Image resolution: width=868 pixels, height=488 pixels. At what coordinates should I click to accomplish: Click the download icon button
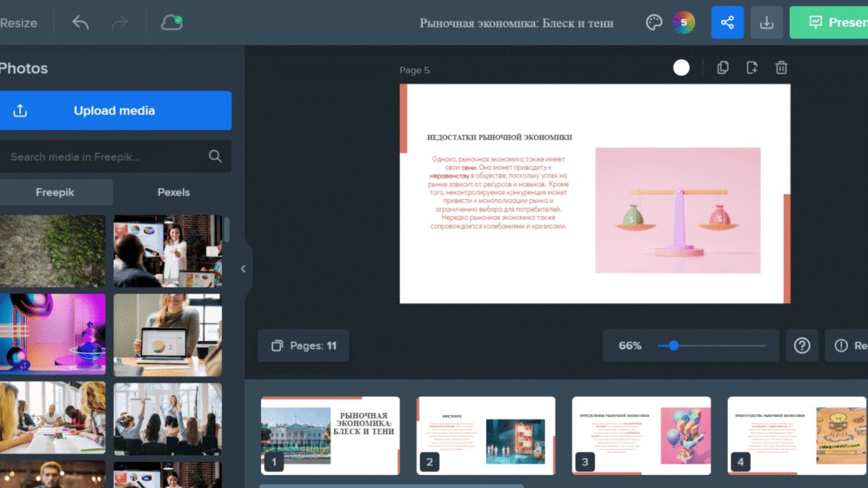pyautogui.click(x=767, y=22)
